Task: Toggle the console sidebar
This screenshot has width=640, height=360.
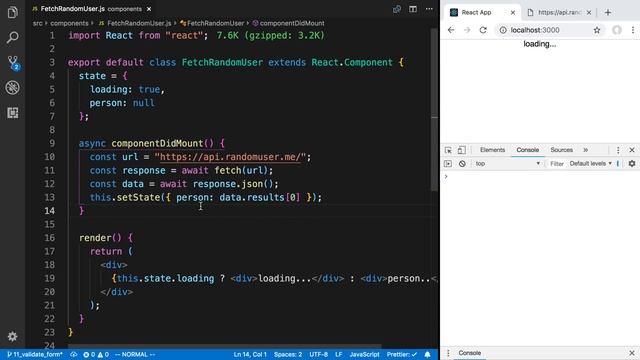Action: click(x=448, y=164)
